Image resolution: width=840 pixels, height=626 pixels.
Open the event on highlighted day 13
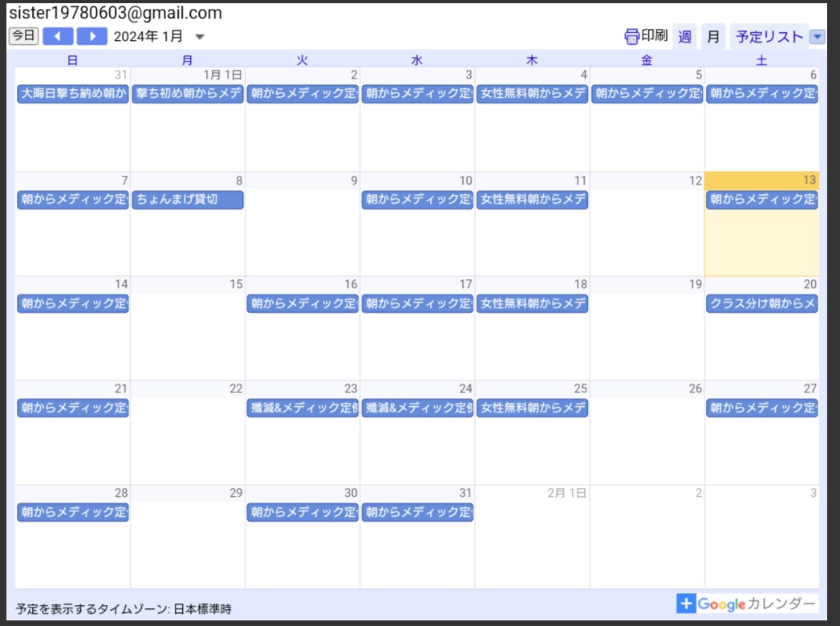(762, 199)
